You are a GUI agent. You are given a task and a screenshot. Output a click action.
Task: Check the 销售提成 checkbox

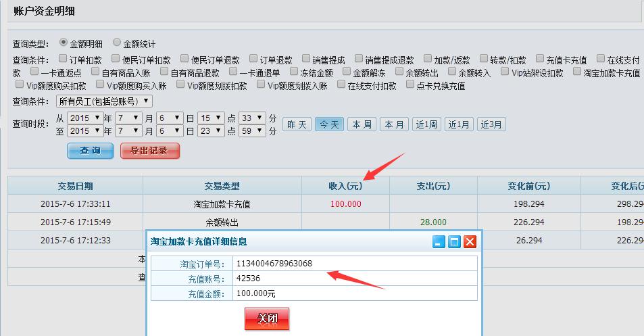(x=306, y=58)
